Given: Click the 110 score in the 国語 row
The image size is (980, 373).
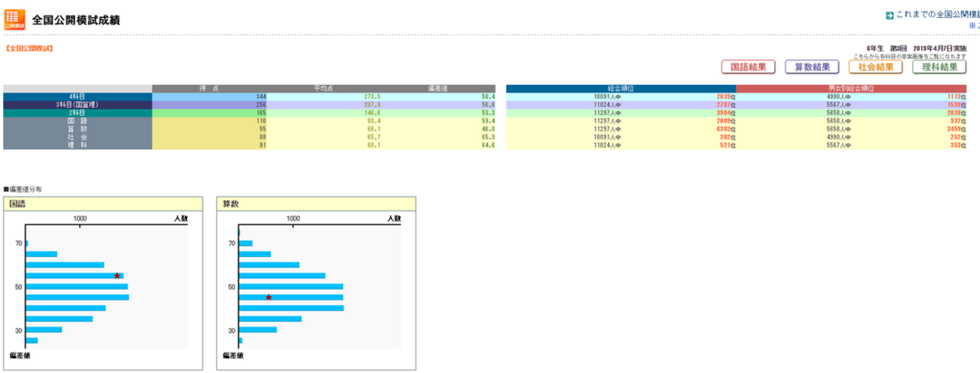Looking at the screenshot, I should (261, 121).
